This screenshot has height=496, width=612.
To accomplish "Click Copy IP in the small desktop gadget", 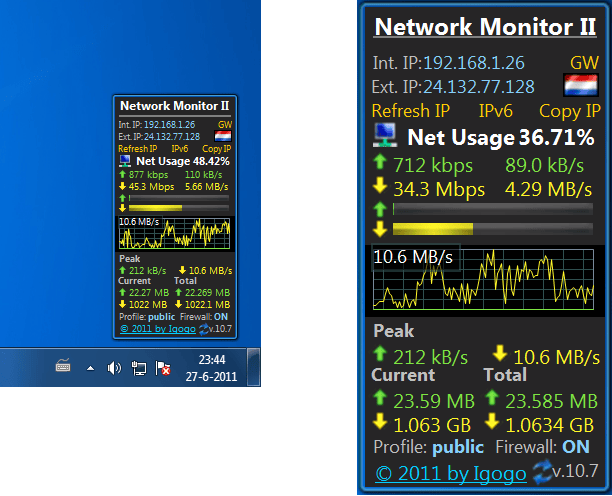I will 217,149.
